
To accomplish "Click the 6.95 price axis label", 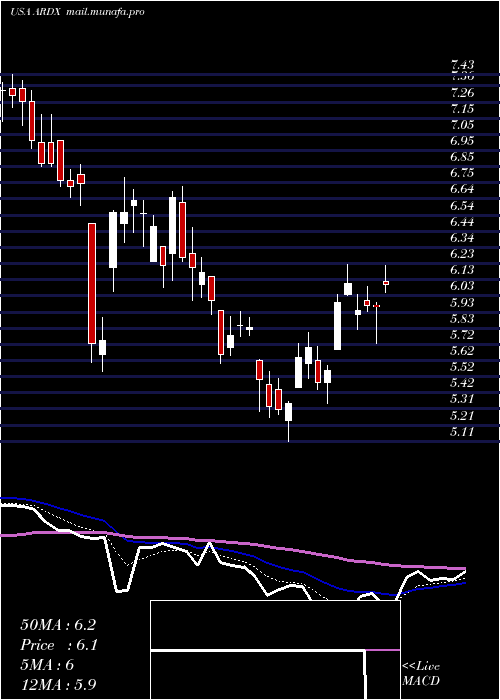I will tap(462, 141).
